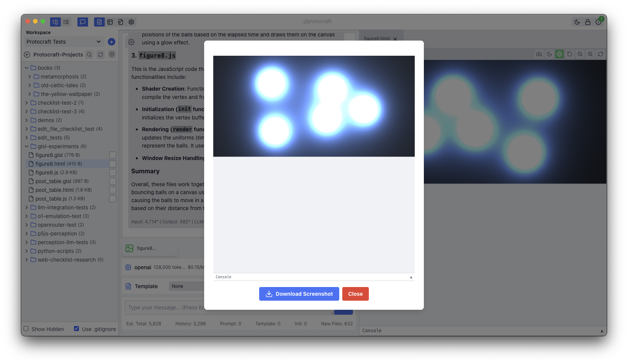
Task: Tick the checkbox next to figure8.glsl
Action: [x=112, y=155]
